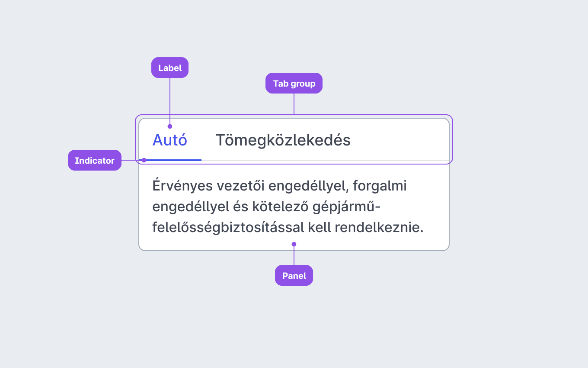Click the connector line below Label badge
The height and width of the screenshot is (368, 588).
pyautogui.click(x=170, y=101)
